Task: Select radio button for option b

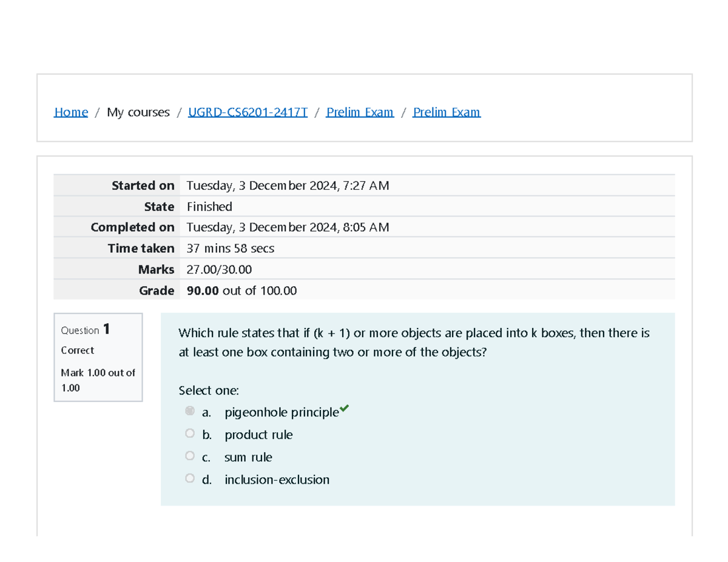Action: point(190,433)
